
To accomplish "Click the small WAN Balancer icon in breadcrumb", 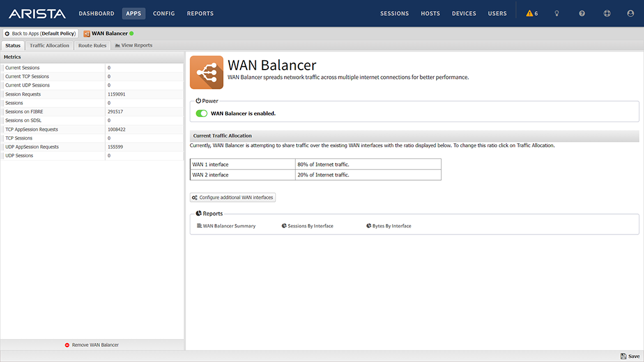I will (x=87, y=34).
